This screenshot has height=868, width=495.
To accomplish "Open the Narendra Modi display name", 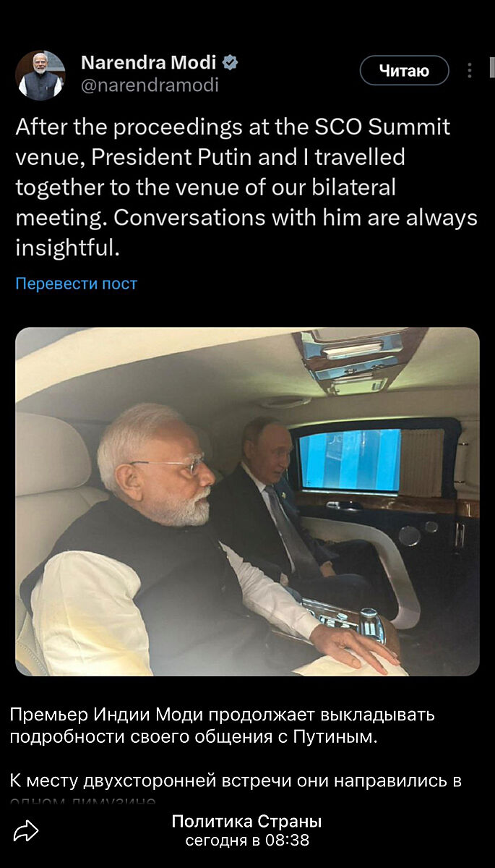I will click(148, 63).
